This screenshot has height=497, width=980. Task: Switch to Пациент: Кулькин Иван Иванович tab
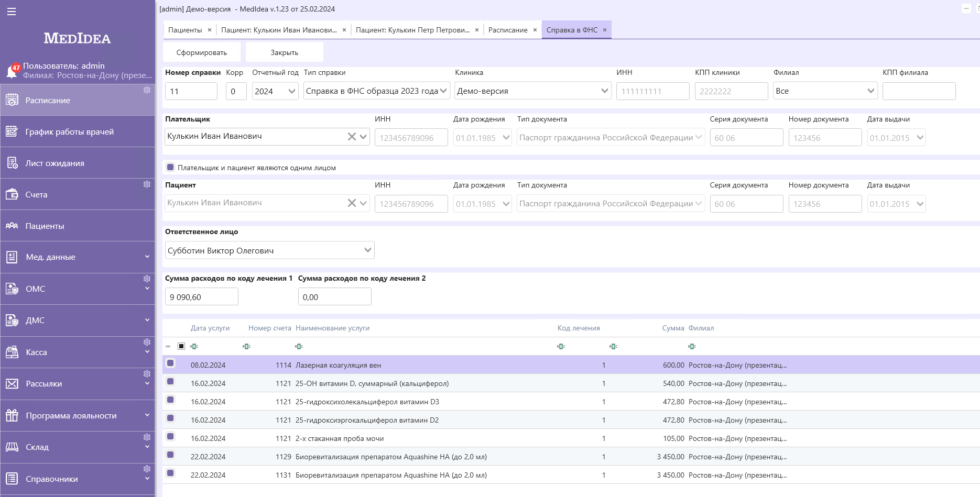tap(279, 30)
